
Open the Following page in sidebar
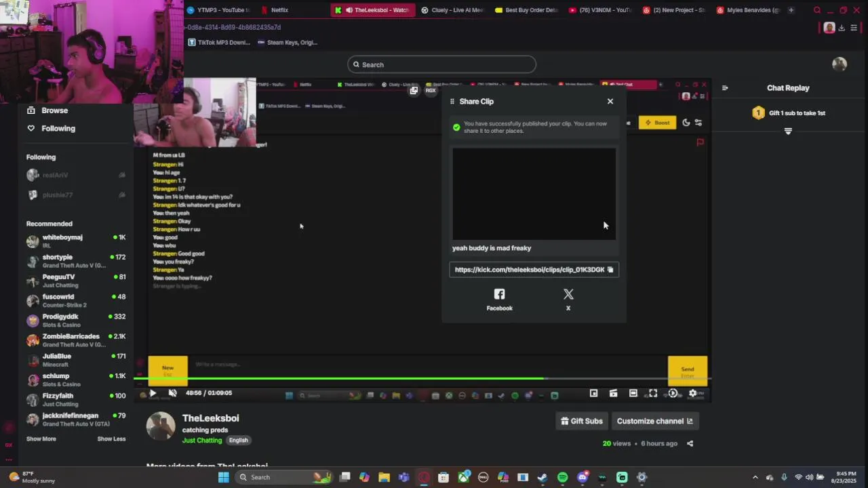tap(51, 128)
